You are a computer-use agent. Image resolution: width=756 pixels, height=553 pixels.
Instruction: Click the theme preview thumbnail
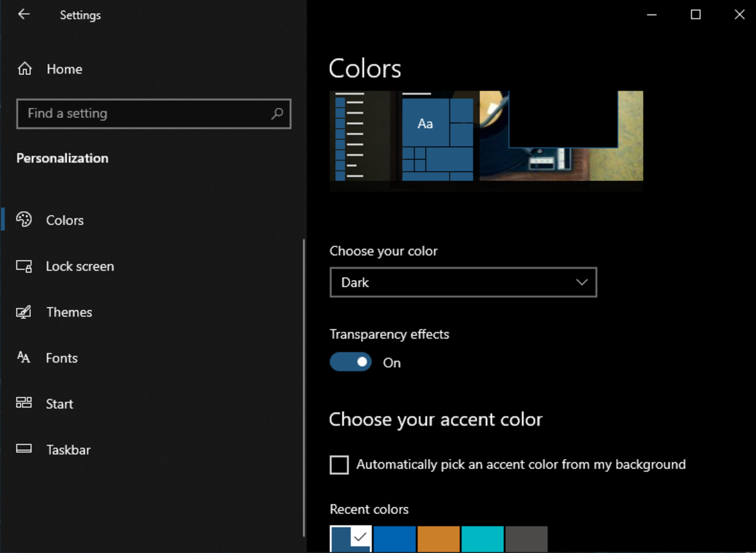485,140
